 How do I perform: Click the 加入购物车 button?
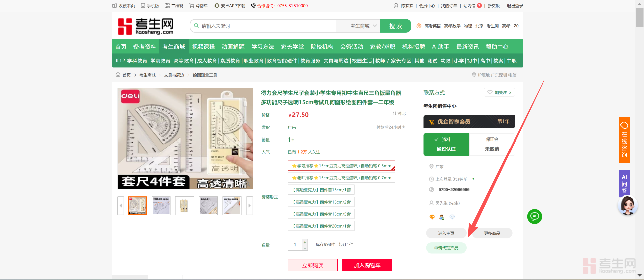(367, 265)
